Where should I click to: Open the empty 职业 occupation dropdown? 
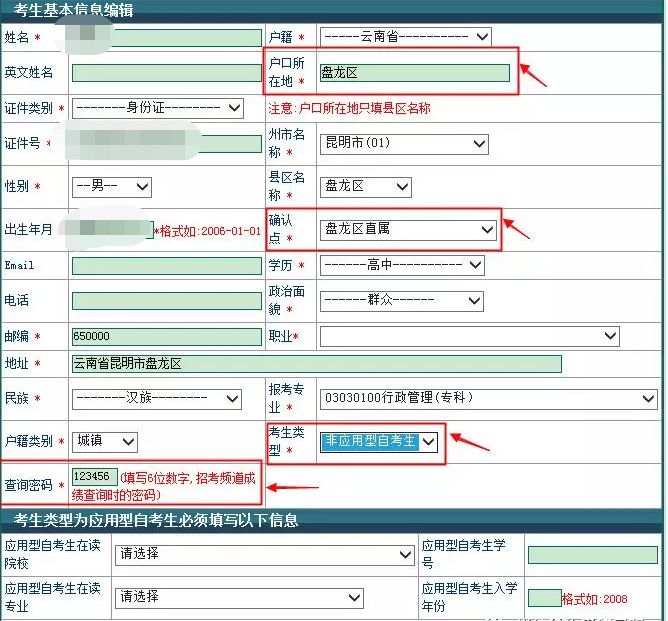tap(469, 337)
